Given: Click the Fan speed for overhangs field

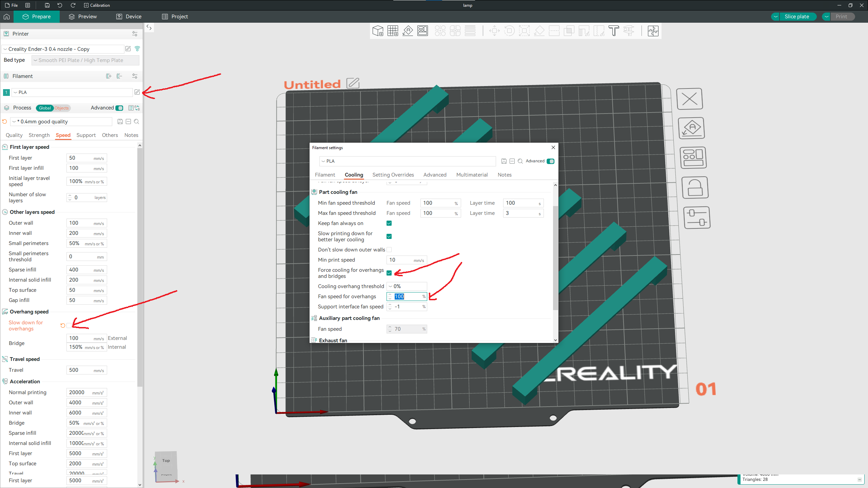Looking at the screenshot, I should (407, 297).
